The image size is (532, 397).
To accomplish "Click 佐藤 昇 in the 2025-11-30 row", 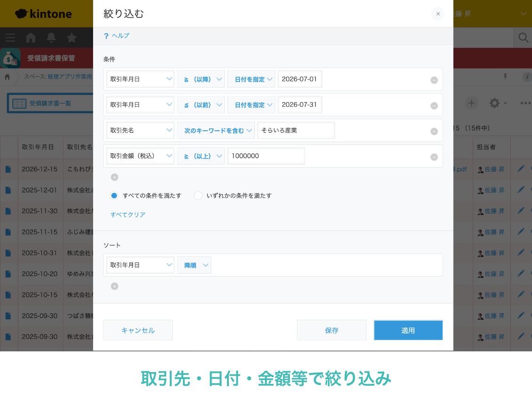I will click(494, 211).
